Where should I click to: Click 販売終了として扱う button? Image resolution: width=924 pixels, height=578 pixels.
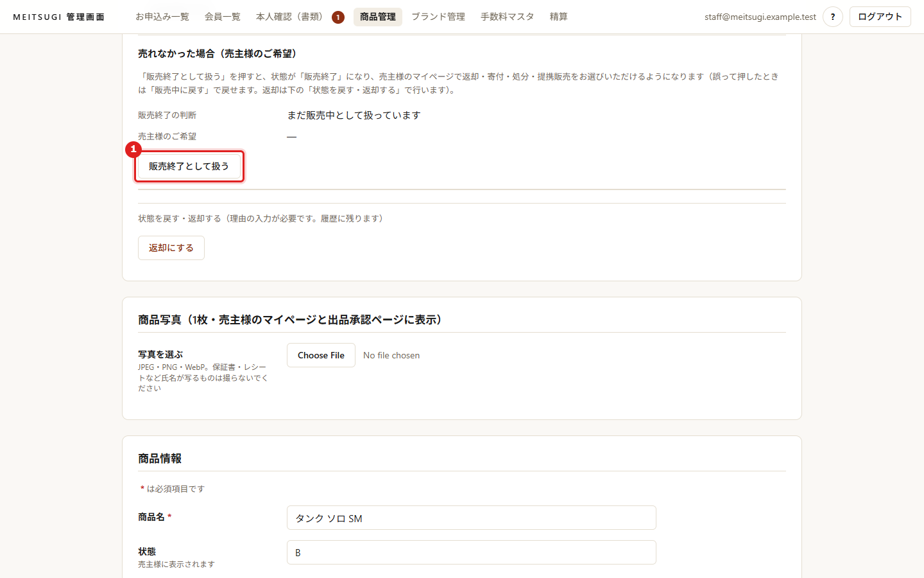(x=189, y=166)
